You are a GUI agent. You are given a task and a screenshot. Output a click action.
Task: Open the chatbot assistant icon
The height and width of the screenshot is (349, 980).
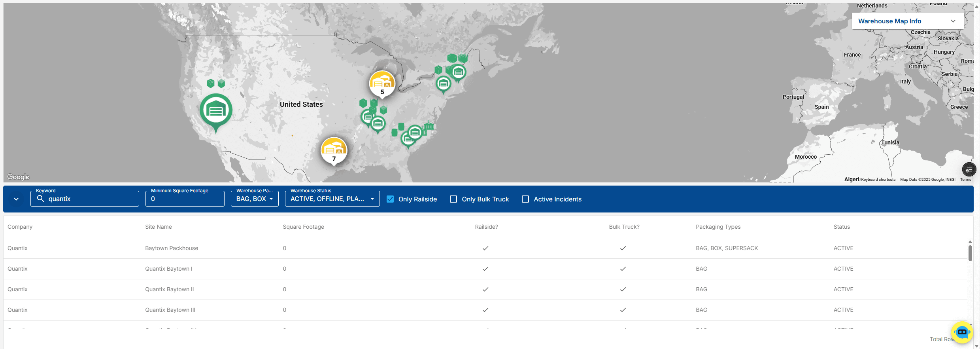[962, 332]
